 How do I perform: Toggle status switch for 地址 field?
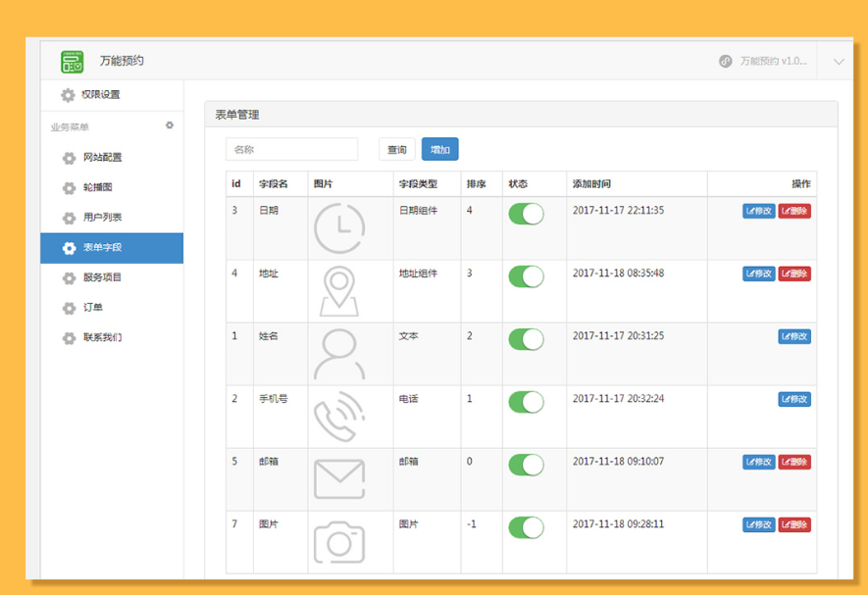pos(526,276)
